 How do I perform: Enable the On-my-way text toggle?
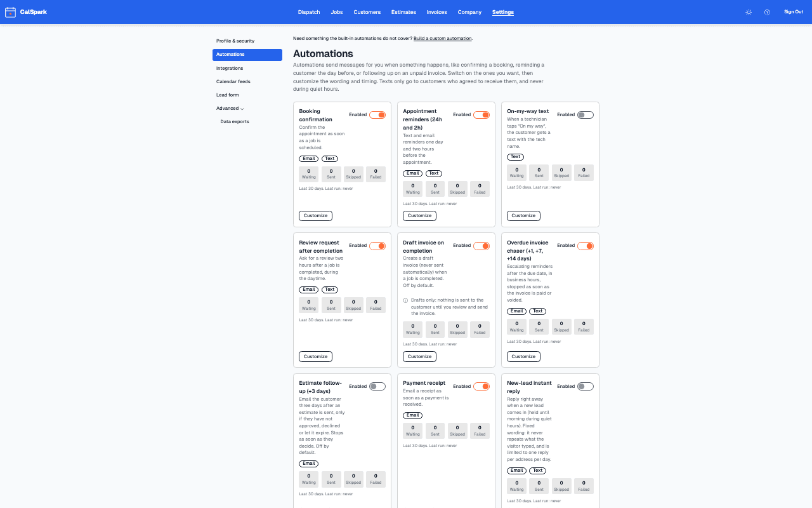(x=586, y=115)
